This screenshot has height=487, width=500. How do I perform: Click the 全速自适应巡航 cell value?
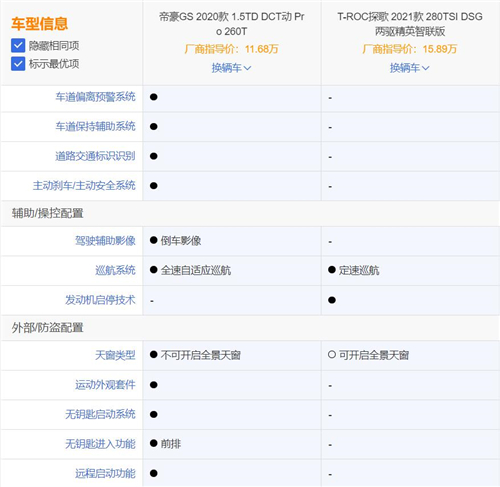coord(196,270)
